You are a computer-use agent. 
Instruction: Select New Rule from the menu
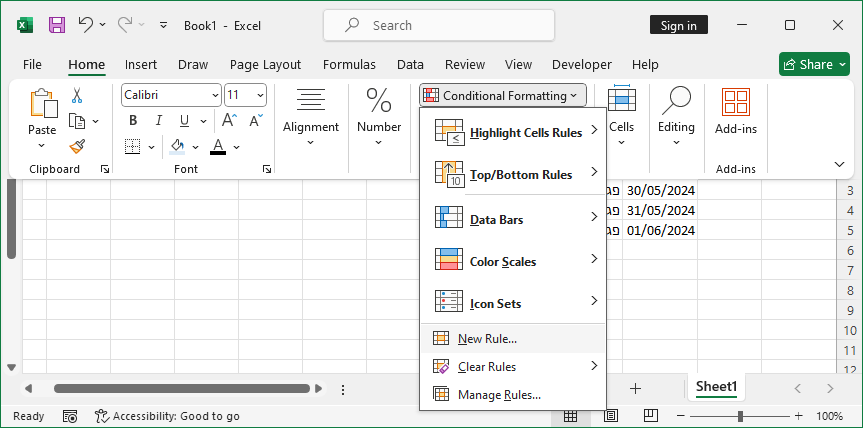[487, 339]
